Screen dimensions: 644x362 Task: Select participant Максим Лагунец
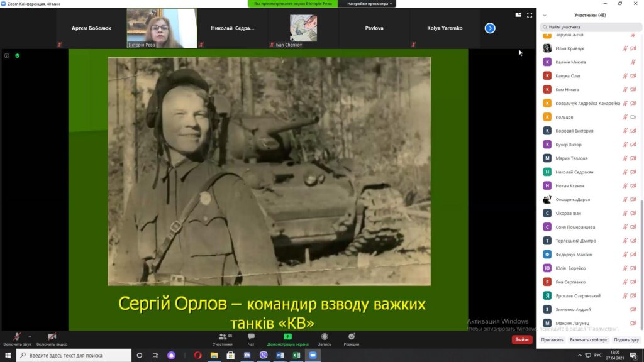coord(590,324)
